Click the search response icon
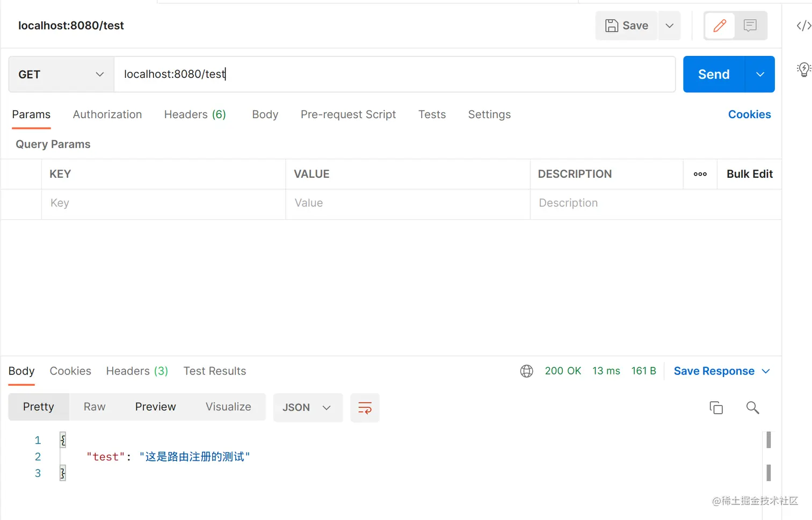This screenshot has width=812, height=520. (x=752, y=408)
